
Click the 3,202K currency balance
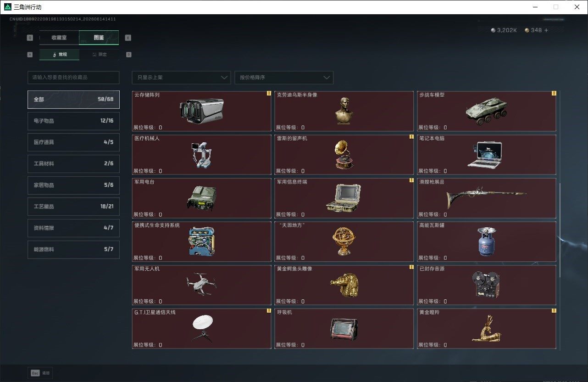coord(504,30)
